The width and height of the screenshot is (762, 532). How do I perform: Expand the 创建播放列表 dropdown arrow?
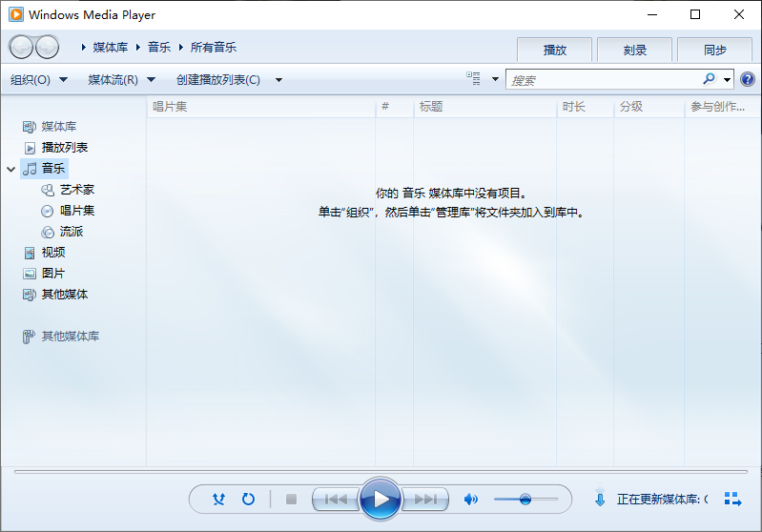click(278, 80)
